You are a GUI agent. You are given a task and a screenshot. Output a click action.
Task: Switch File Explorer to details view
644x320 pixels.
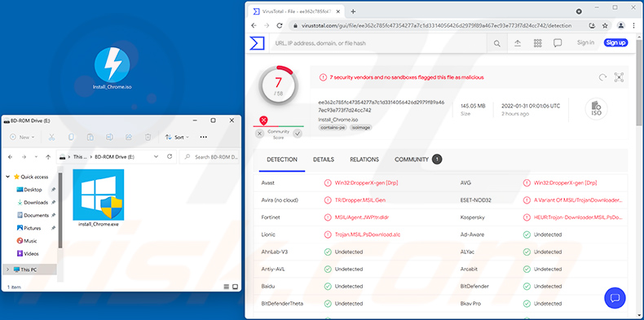click(227, 287)
